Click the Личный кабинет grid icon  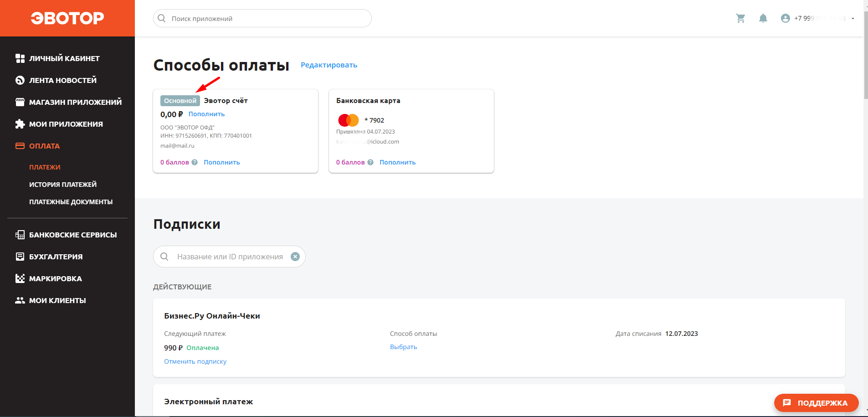click(x=20, y=58)
